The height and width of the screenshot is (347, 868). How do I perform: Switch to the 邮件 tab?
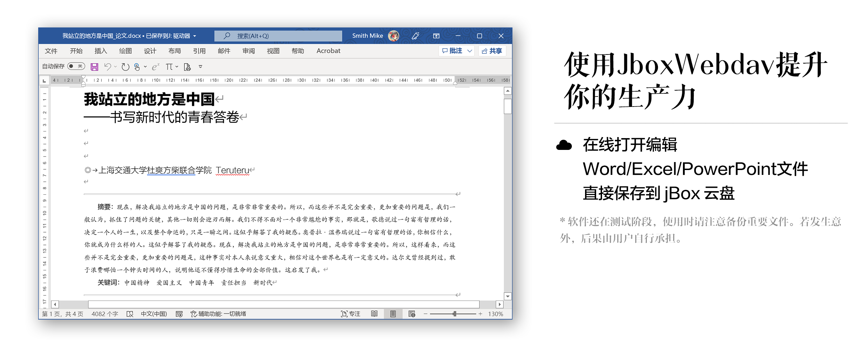tap(224, 51)
